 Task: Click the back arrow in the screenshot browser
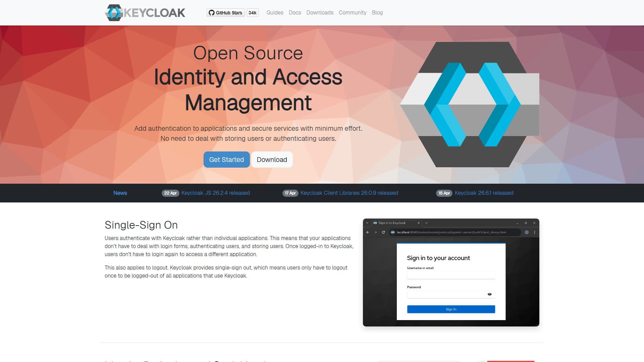click(x=368, y=232)
